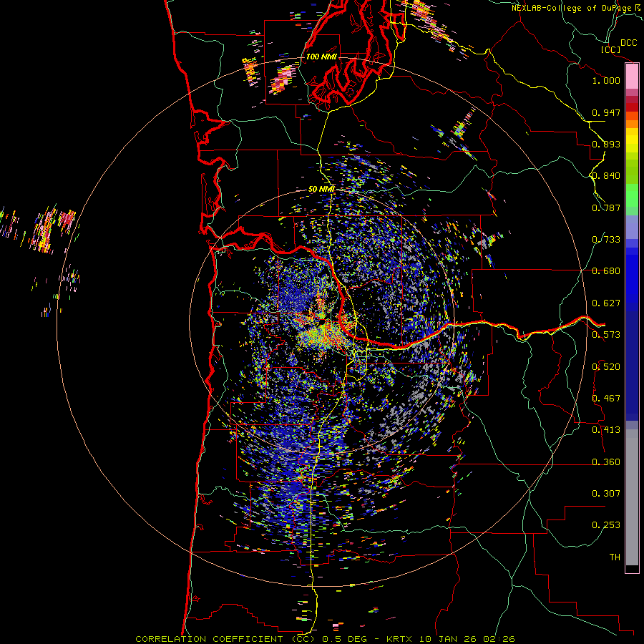Click the gray lower segment of the color bar
Screen dimensions: 644x644
point(632,497)
